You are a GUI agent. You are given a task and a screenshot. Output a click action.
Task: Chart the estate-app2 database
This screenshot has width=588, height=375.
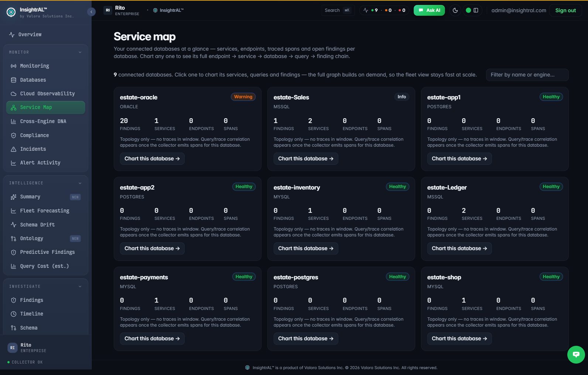pyautogui.click(x=152, y=248)
